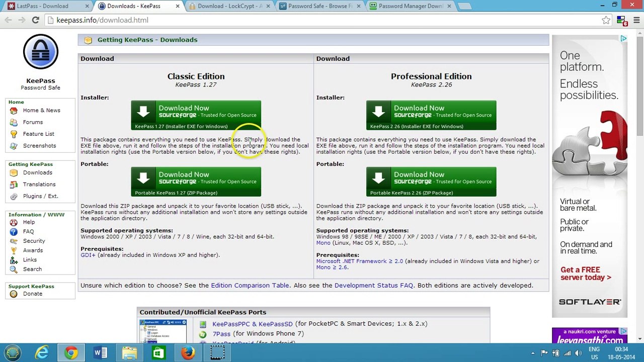
Task: Click the Translations sidebar icon
Action: pyautogui.click(x=14, y=185)
